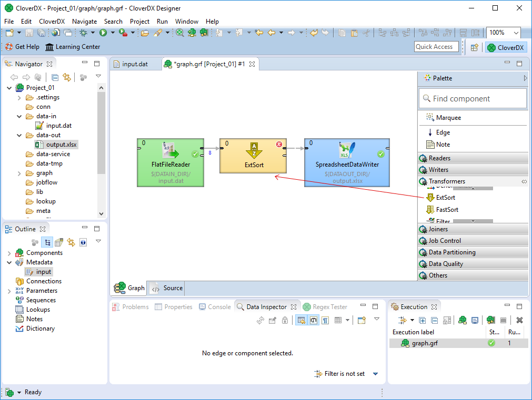Toggle the pilcrow show-whitespace button in Data Inspector
This screenshot has height=400, width=532.
click(325, 320)
